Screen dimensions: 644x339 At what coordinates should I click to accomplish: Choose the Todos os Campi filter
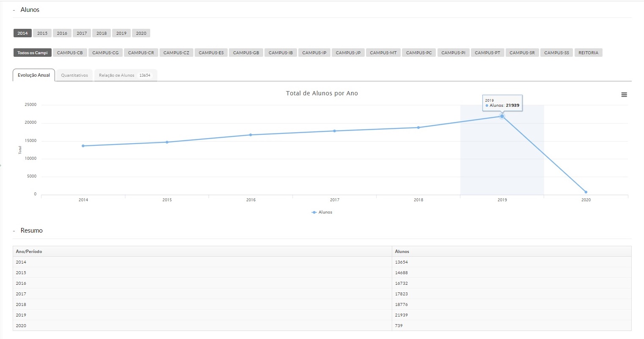(32, 53)
